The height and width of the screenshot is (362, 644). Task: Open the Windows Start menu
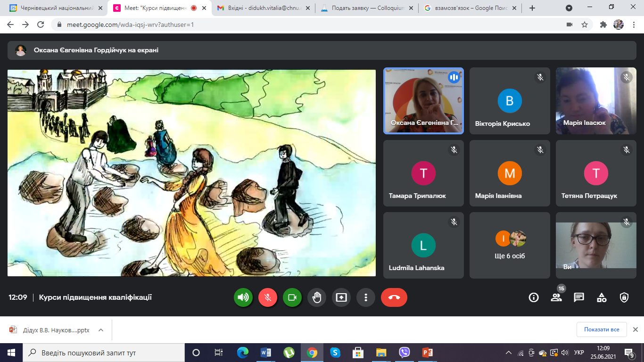(11, 353)
